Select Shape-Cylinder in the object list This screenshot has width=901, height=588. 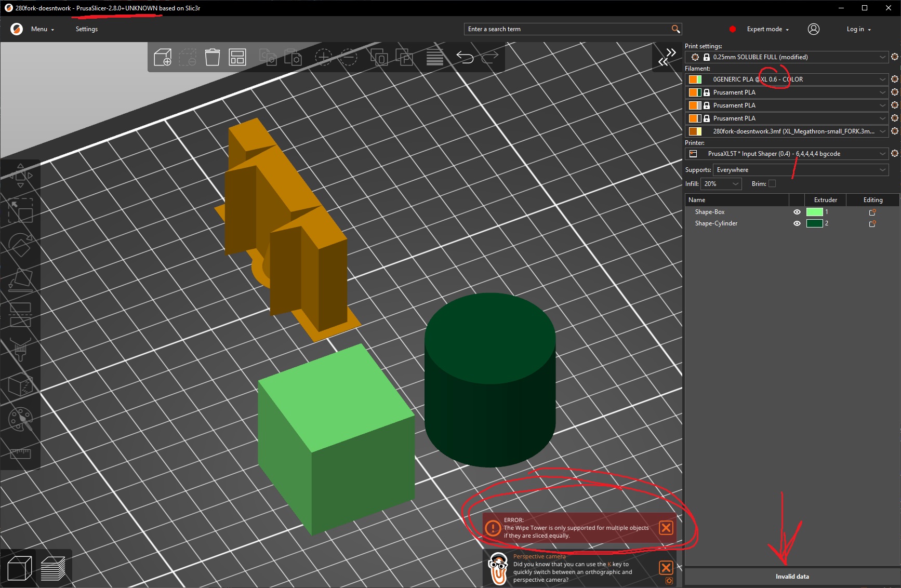click(x=716, y=223)
